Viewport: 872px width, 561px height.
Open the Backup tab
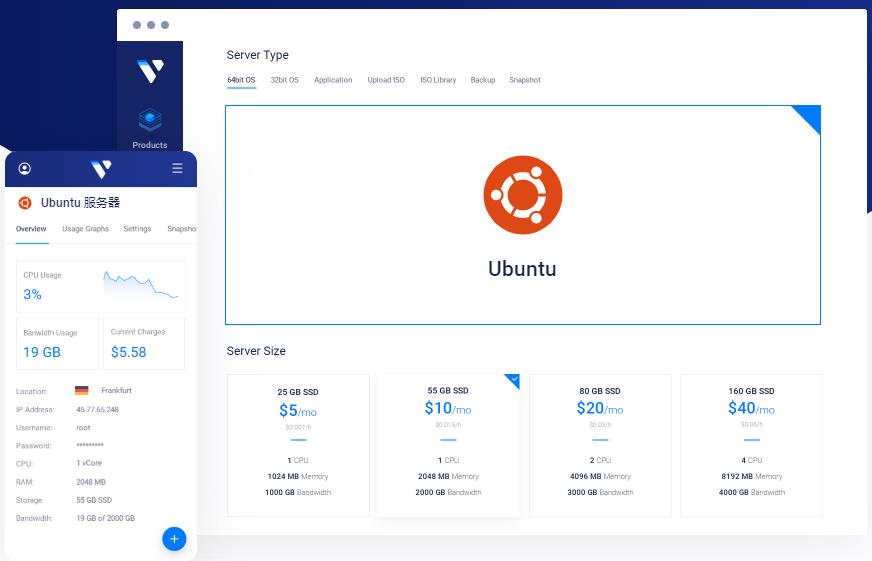point(483,80)
